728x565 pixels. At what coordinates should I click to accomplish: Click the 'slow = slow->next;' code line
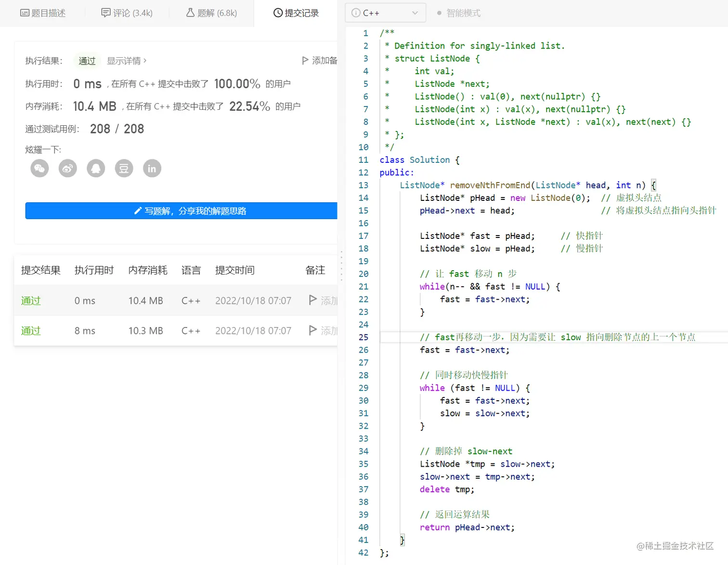click(x=485, y=413)
